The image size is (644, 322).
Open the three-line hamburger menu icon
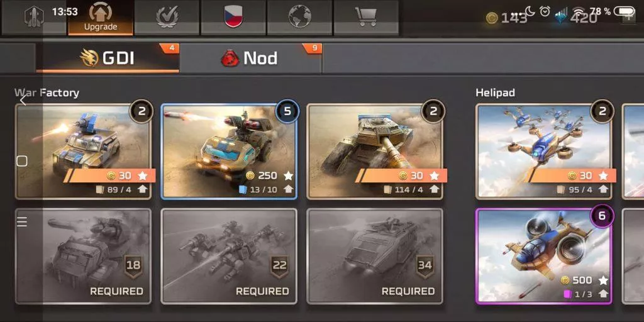pos(22,222)
